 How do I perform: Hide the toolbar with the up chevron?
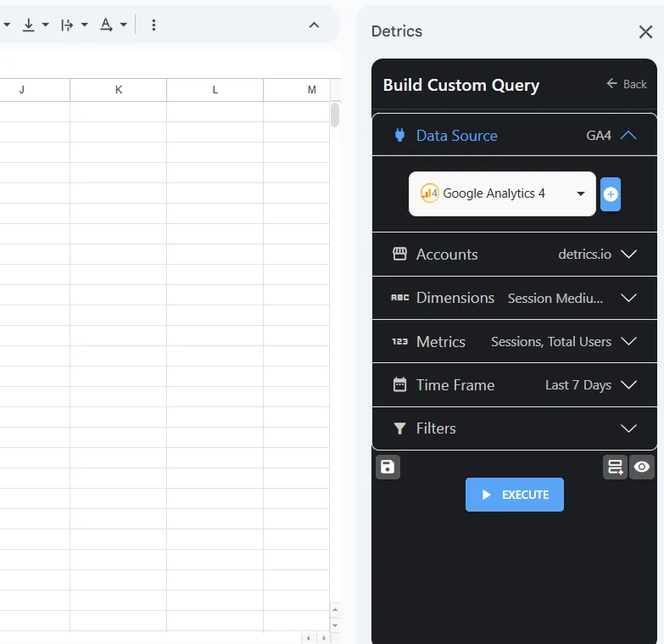click(x=314, y=25)
